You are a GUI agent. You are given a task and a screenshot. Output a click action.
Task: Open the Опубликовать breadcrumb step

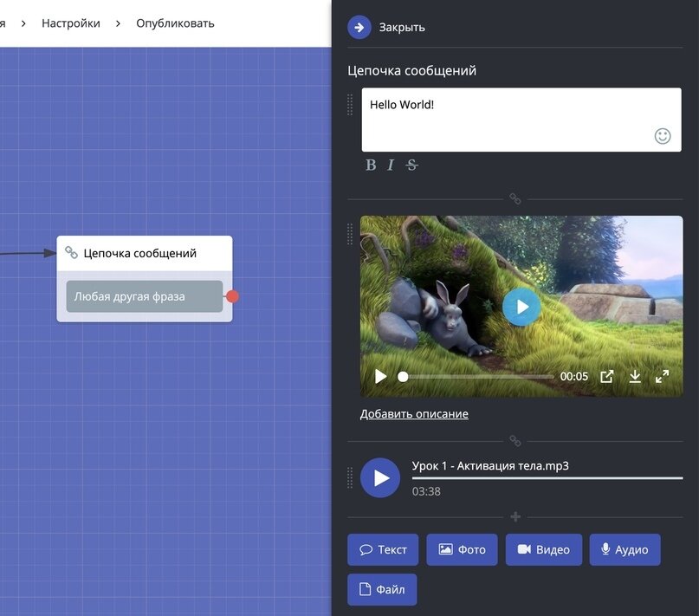tap(175, 23)
